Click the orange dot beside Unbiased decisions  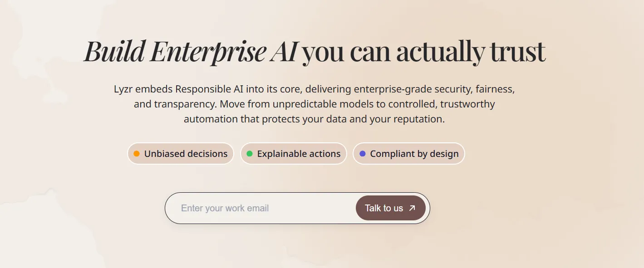pos(137,154)
